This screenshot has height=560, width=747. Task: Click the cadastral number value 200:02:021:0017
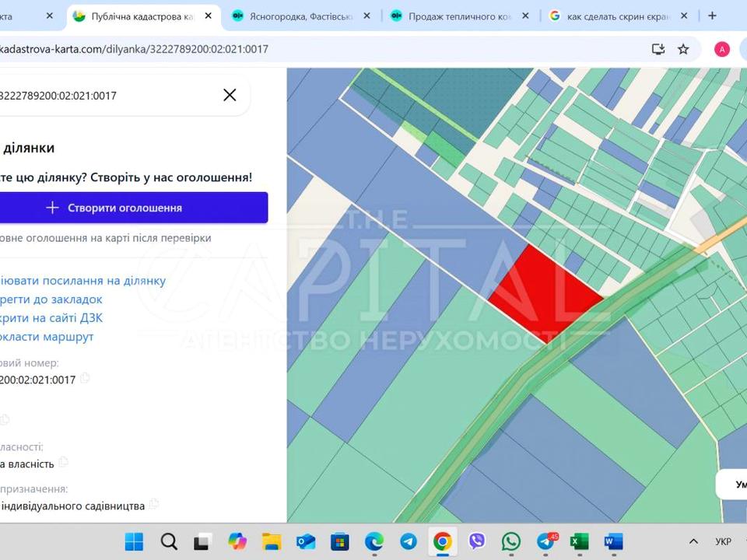(x=37, y=380)
